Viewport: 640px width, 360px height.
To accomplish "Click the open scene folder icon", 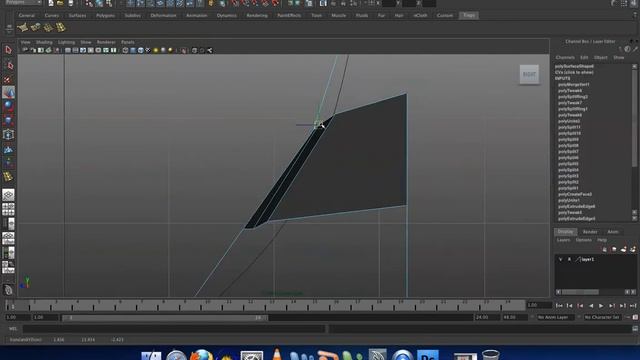I will pos(60,3).
